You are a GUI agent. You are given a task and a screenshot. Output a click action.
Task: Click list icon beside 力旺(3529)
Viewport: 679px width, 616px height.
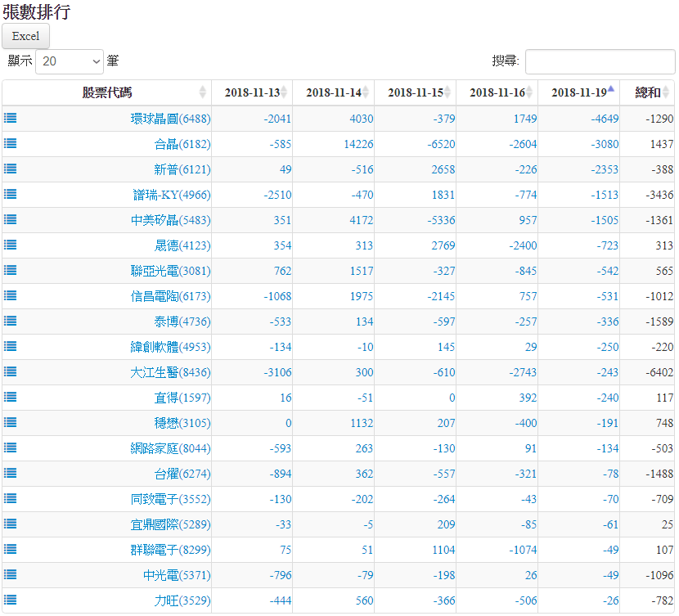[10, 600]
